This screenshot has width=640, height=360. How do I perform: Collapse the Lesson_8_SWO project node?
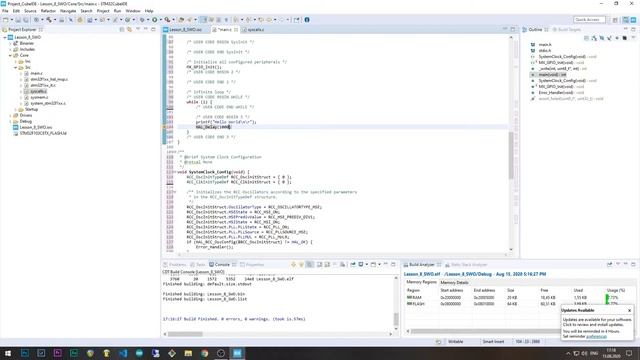5,37
